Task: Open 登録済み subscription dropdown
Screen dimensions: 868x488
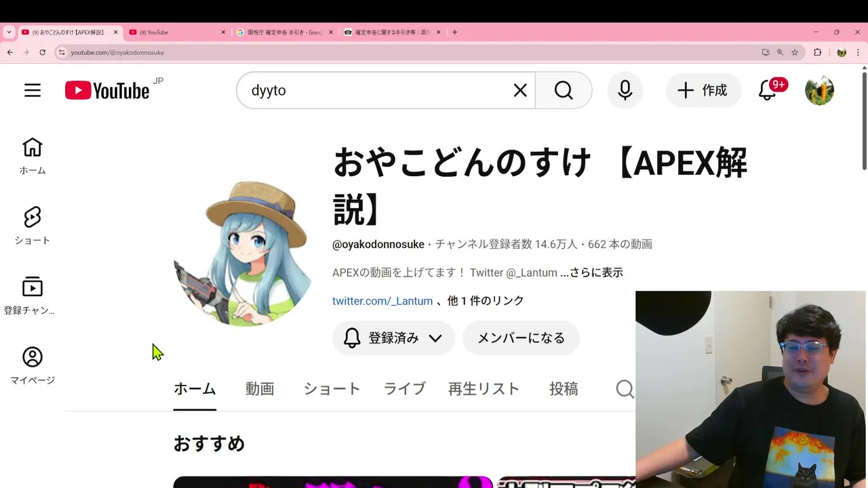Action: [x=393, y=338]
